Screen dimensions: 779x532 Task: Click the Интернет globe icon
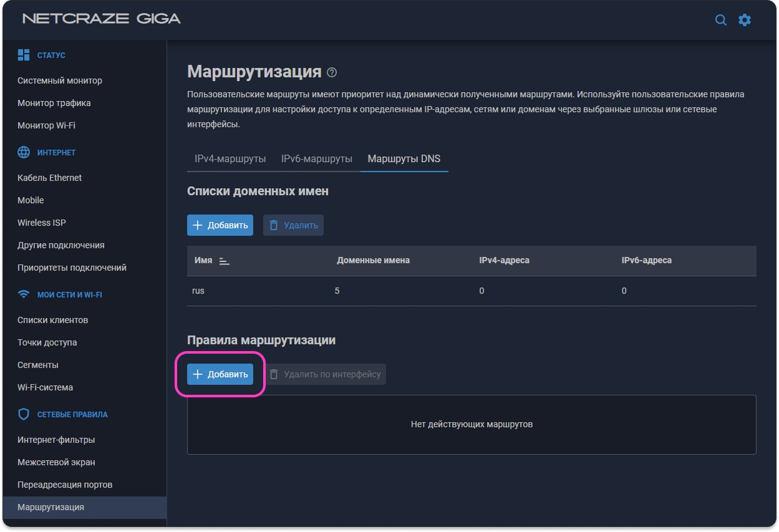click(x=24, y=152)
